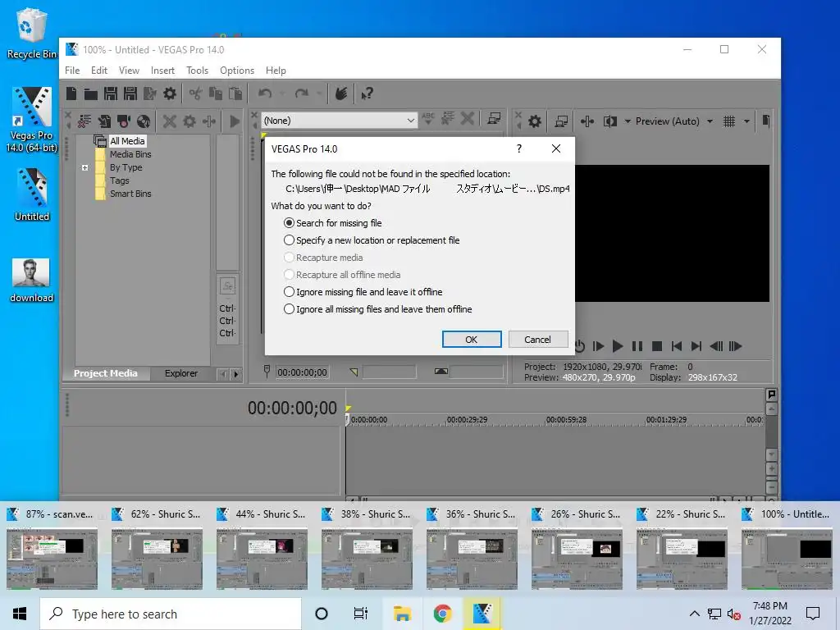This screenshot has width=840, height=630.
Task: Open dialog help question mark button
Action: (518, 148)
